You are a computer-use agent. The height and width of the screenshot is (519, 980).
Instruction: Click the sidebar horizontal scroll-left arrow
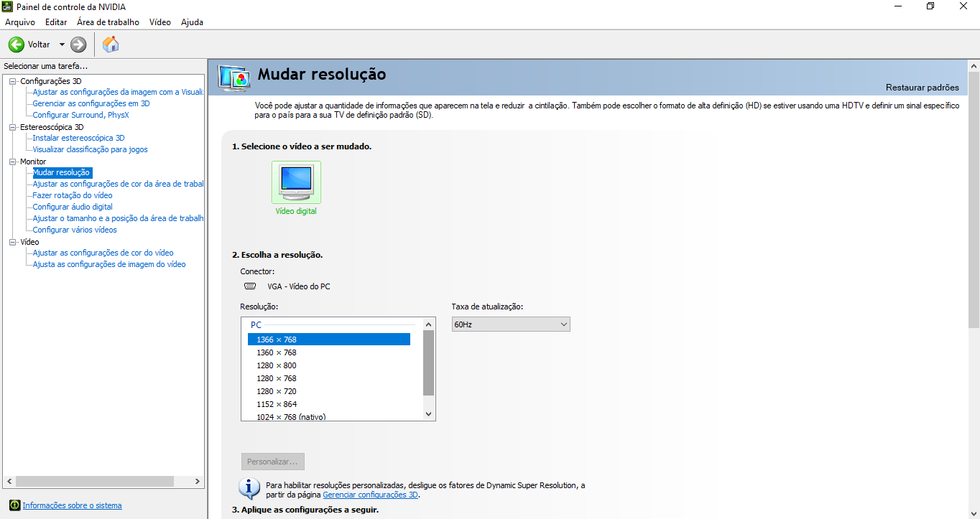[9, 482]
